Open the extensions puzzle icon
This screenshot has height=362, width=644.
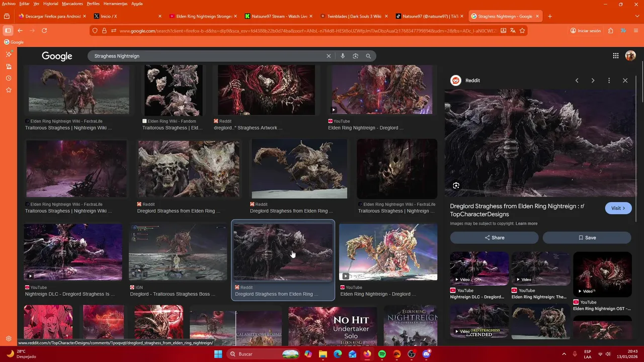610,31
